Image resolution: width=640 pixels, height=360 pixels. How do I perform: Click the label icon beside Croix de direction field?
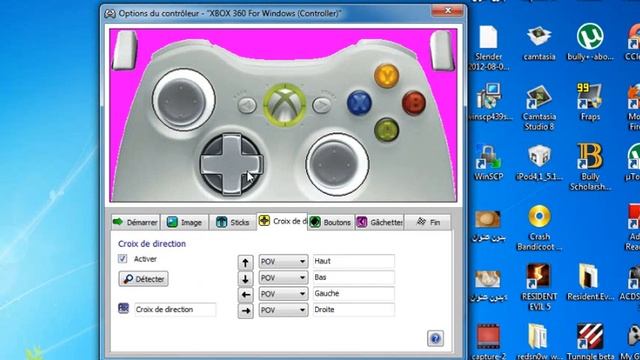(123, 308)
